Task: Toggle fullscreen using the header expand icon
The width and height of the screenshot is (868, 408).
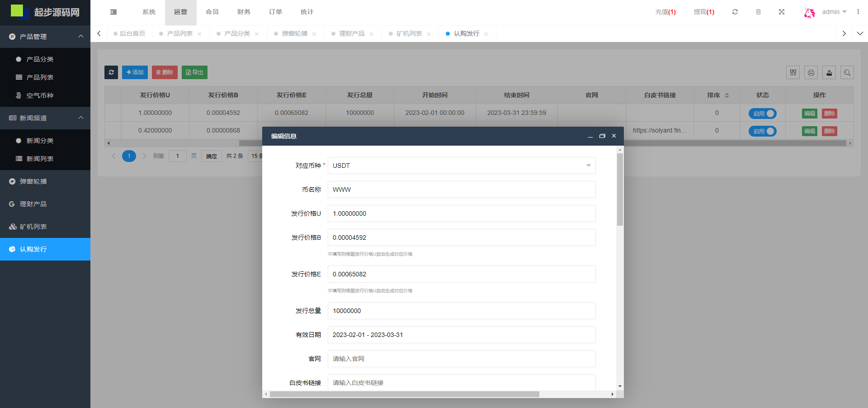Action: (x=782, y=12)
